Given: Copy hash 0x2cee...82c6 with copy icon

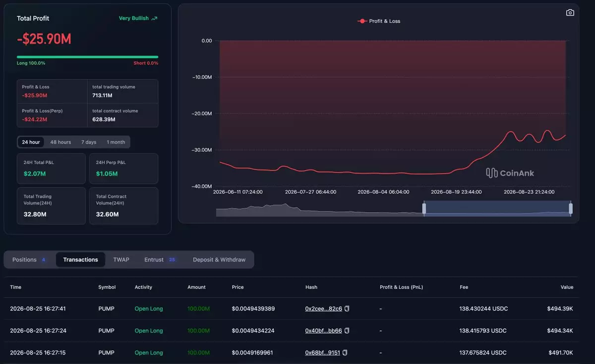Looking at the screenshot, I should point(347,308).
